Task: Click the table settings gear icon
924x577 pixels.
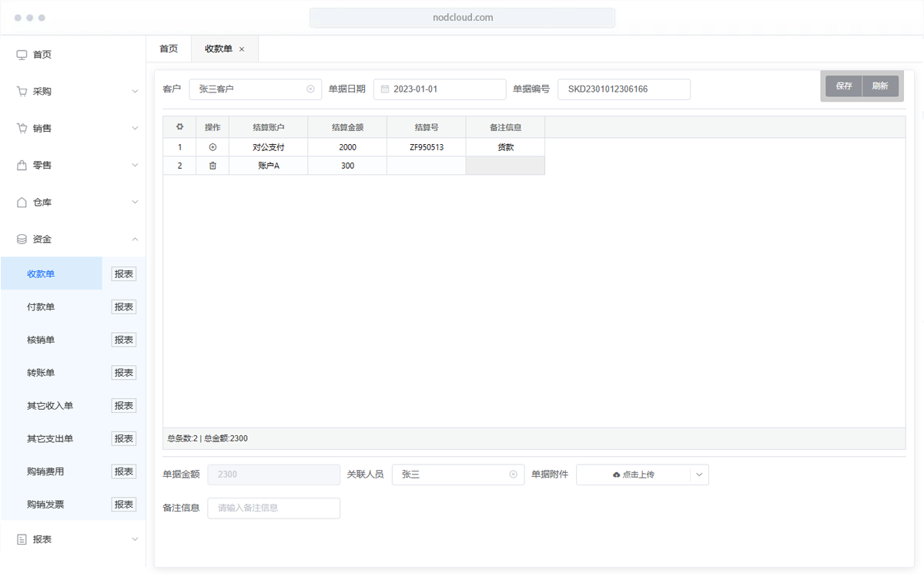Action: (x=179, y=127)
